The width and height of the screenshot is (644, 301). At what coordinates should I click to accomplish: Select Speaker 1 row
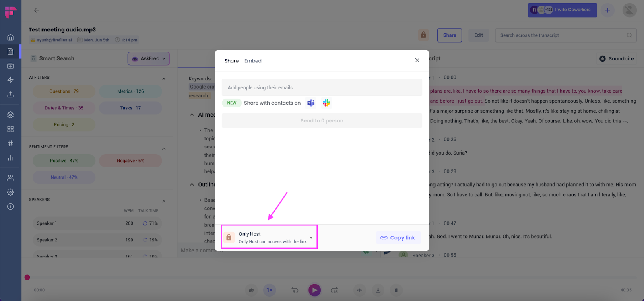pyautogui.click(x=97, y=223)
